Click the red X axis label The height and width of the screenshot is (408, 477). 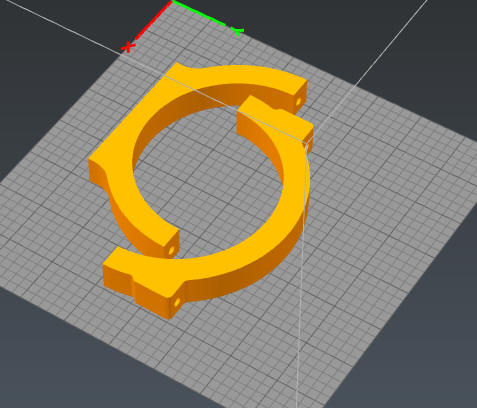(128, 47)
